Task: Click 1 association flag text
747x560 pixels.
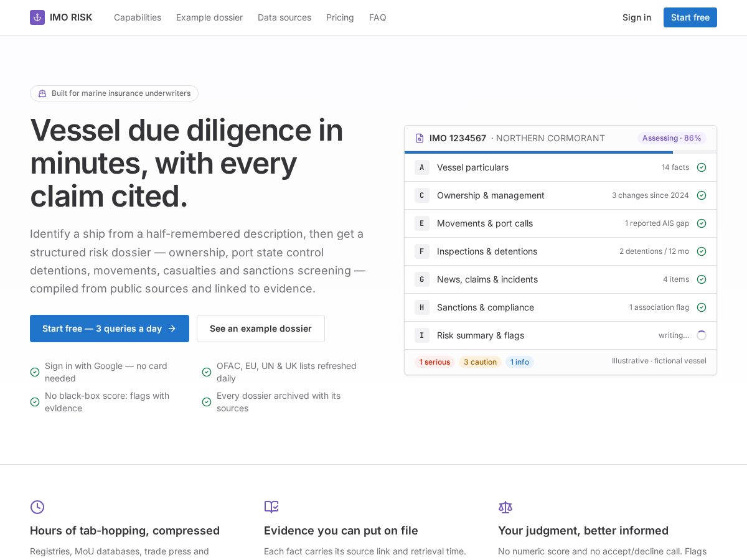Action: coord(659,307)
